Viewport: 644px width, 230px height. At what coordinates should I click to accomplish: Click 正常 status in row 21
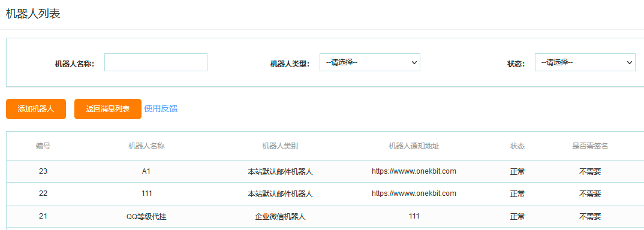click(x=517, y=216)
